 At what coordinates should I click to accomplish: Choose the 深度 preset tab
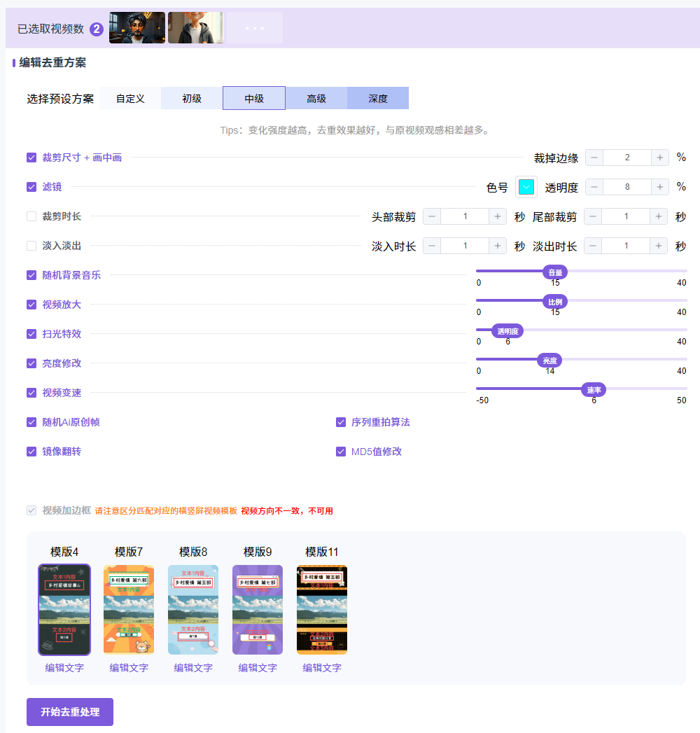tap(378, 99)
